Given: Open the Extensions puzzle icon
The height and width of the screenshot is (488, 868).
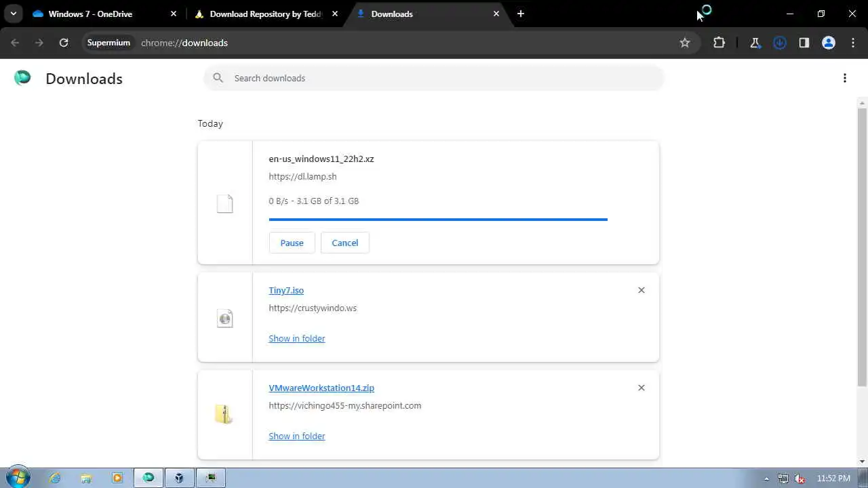Looking at the screenshot, I should pyautogui.click(x=719, y=43).
